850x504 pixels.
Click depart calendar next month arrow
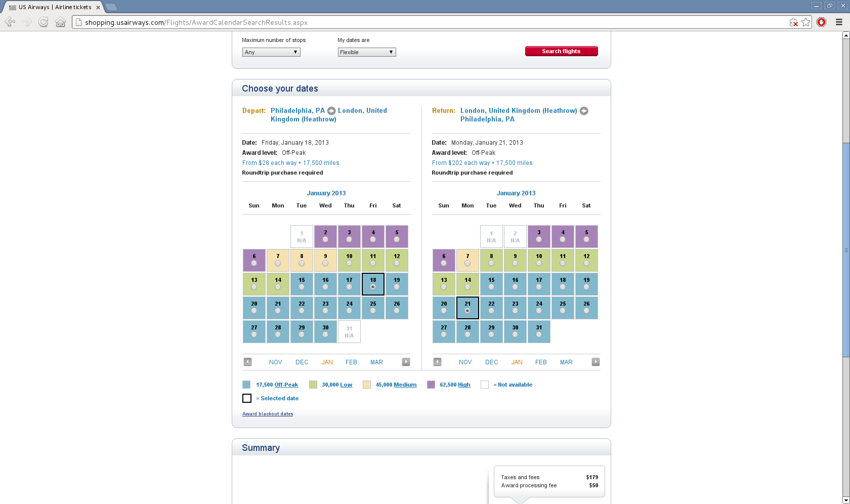coord(406,362)
